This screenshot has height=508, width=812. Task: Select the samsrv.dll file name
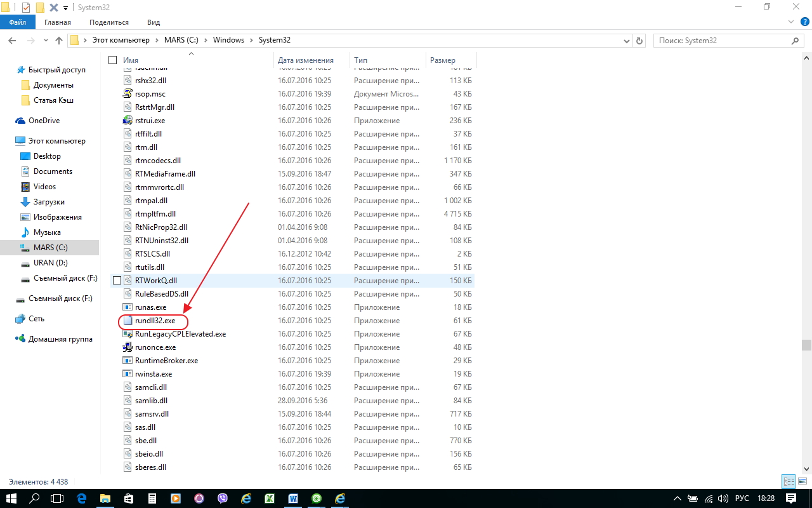[x=152, y=414]
